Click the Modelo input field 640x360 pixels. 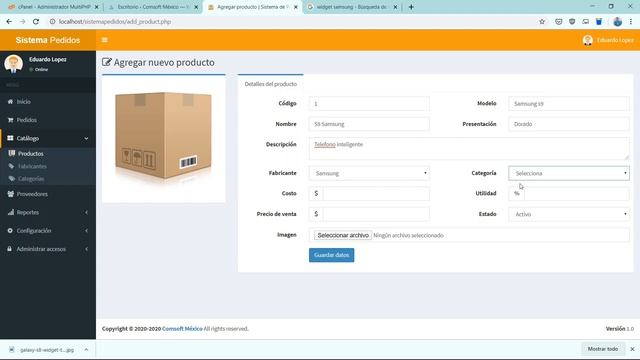569,104
